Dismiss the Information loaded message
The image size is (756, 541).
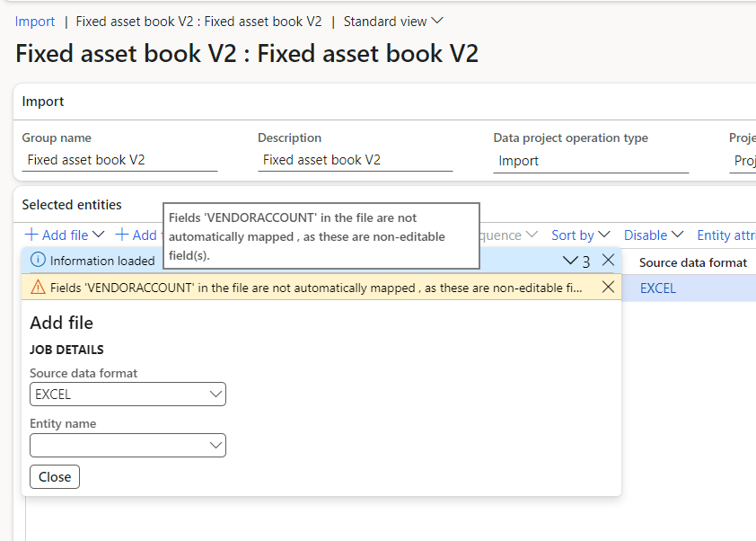[x=608, y=261]
